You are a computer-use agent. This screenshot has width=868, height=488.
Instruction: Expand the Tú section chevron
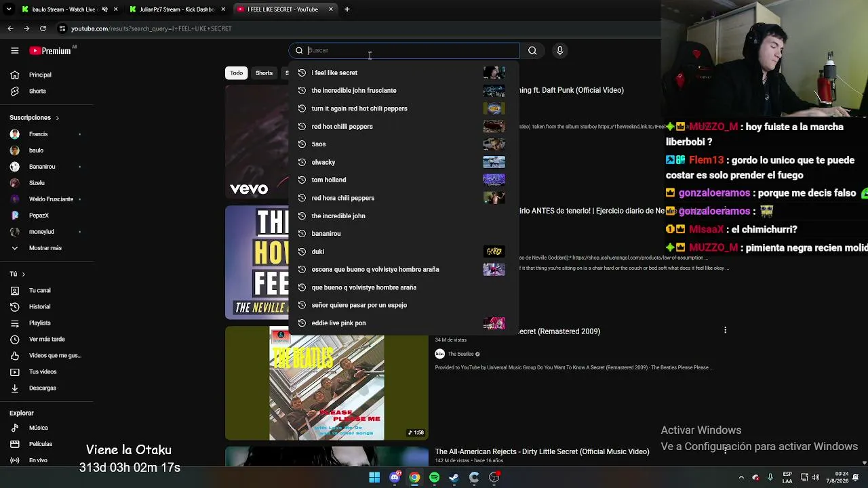point(23,274)
